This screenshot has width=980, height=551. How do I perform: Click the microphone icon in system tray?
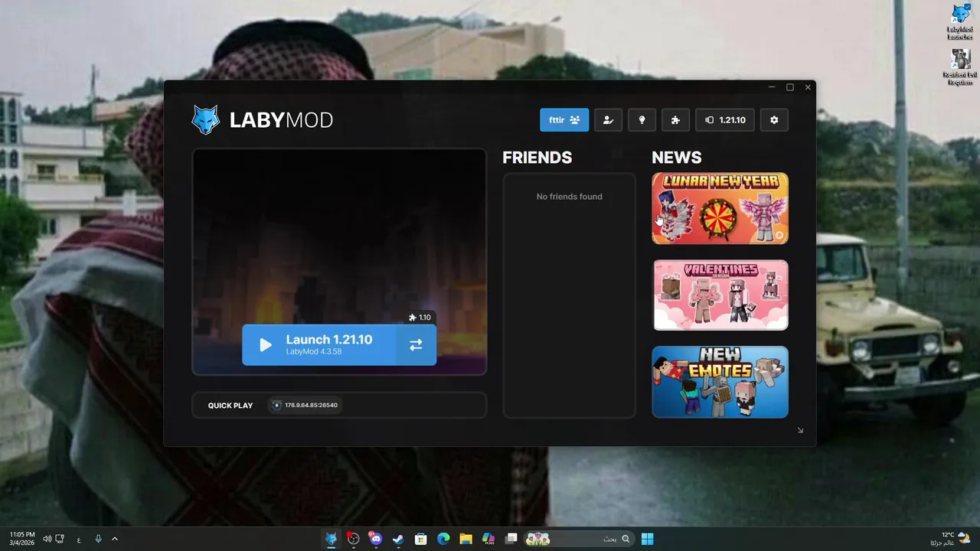click(x=98, y=539)
